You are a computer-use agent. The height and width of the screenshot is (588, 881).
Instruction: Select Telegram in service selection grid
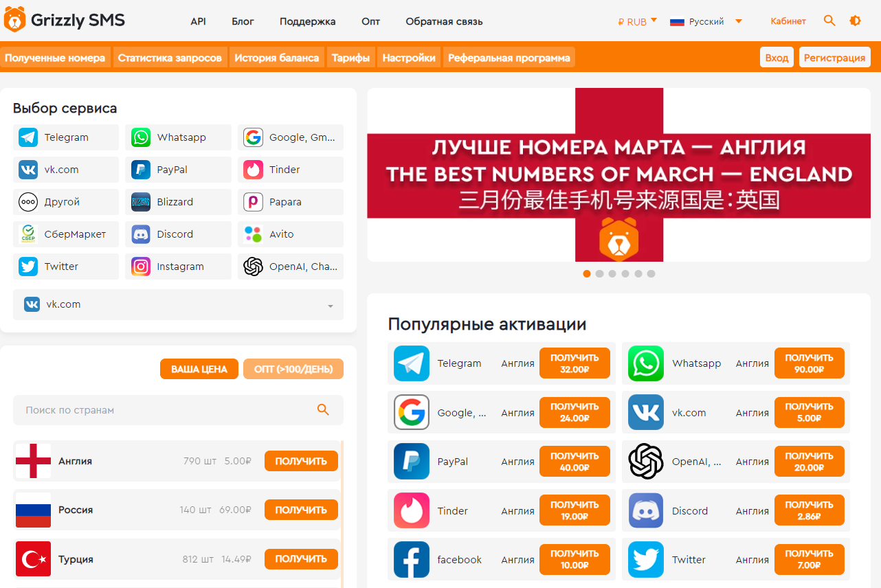66,137
